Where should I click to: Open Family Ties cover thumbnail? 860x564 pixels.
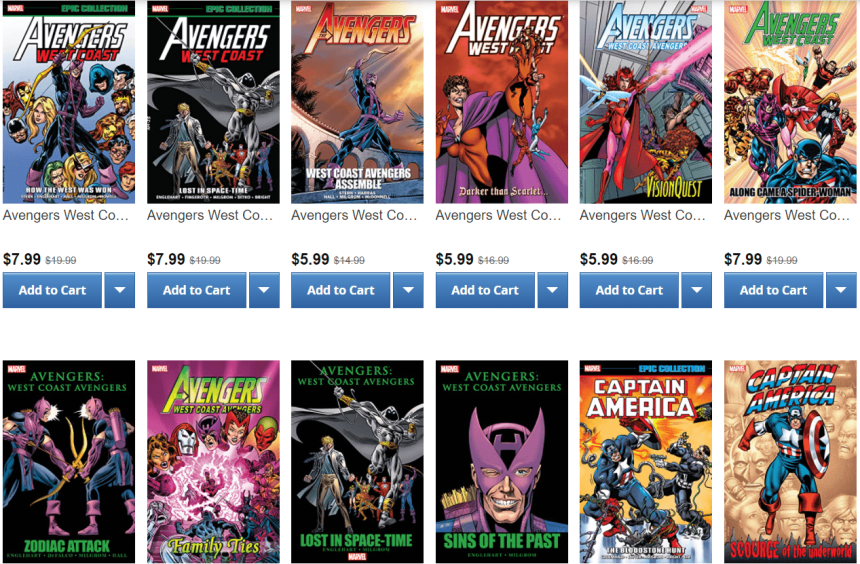[x=213, y=461]
